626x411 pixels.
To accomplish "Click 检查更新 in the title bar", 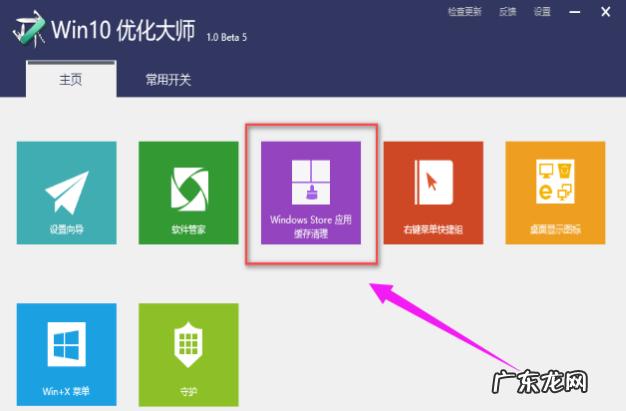I will click(465, 12).
